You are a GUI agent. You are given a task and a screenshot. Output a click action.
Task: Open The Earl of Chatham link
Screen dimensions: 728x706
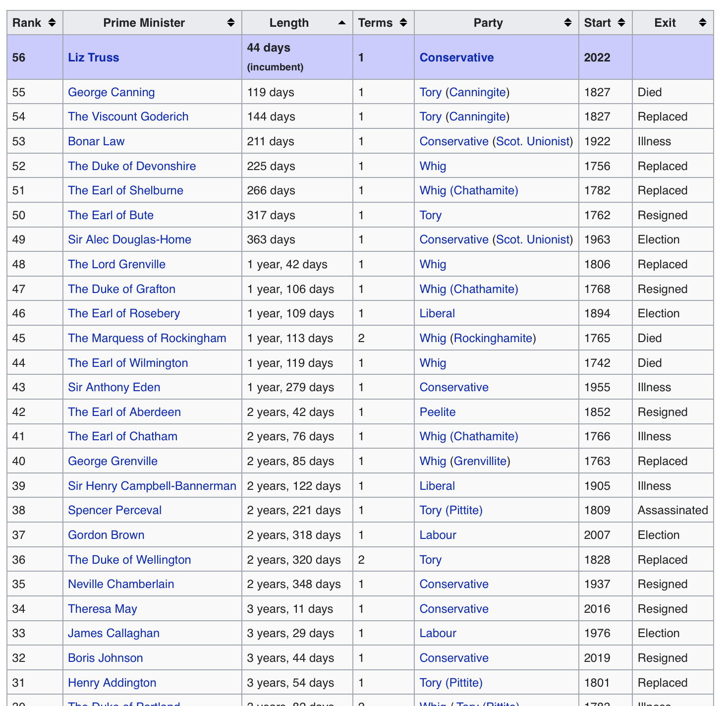123,436
